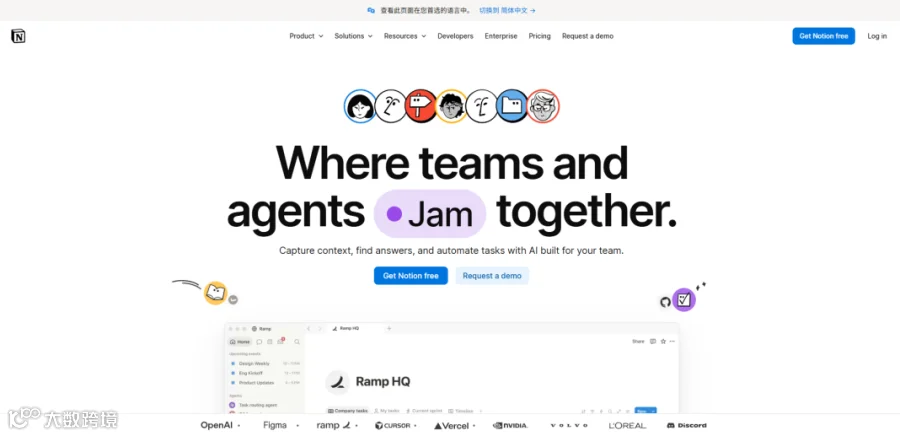Open the Developers menu item

point(455,36)
